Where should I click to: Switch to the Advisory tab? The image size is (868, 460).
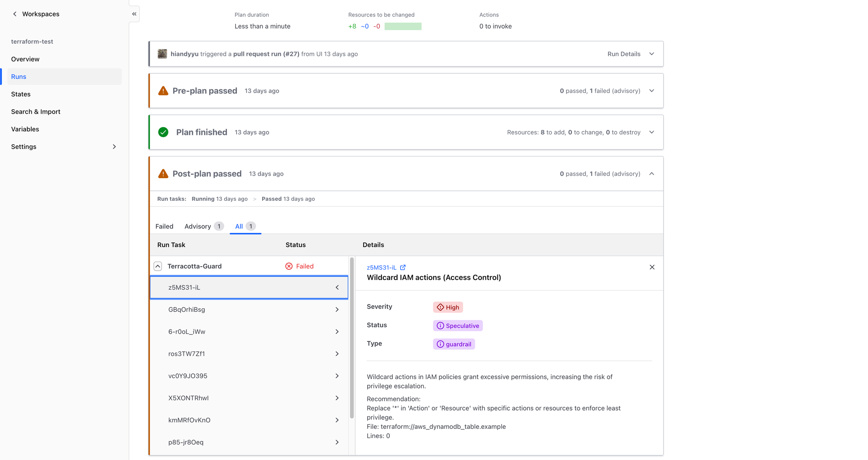pos(198,226)
